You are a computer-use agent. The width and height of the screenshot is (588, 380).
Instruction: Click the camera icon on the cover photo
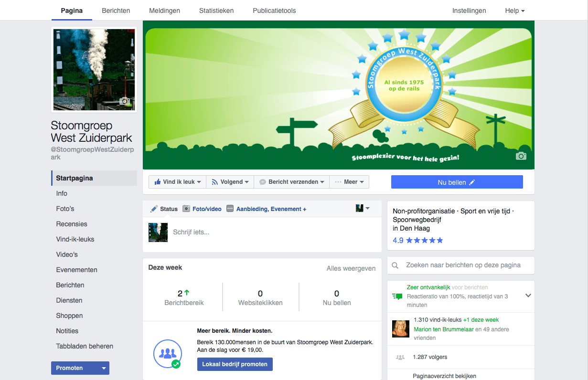coord(521,156)
